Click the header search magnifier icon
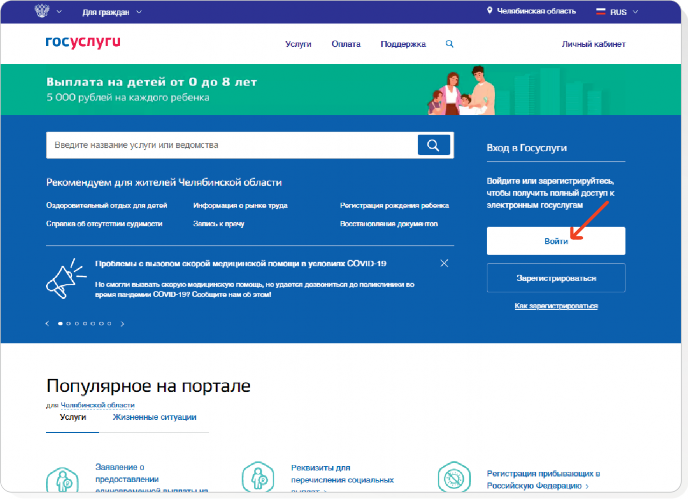688x499 pixels. click(x=449, y=44)
